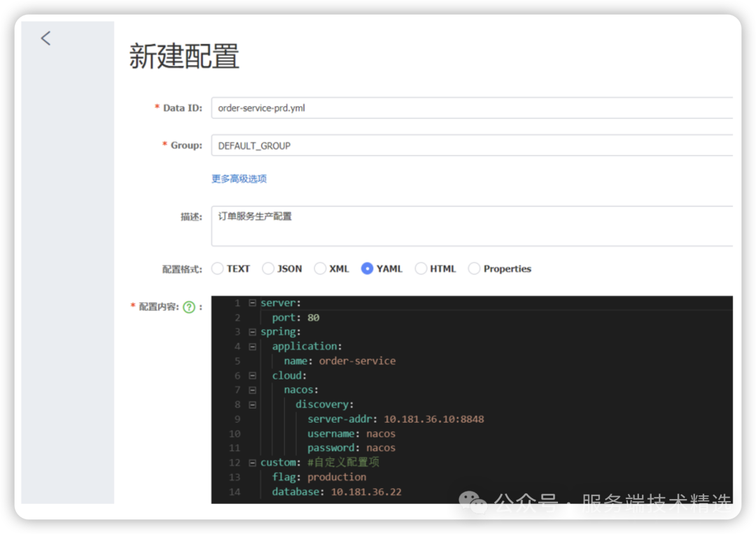Fold the application section on line 4
Screen dimensions: 756x534
click(252, 346)
